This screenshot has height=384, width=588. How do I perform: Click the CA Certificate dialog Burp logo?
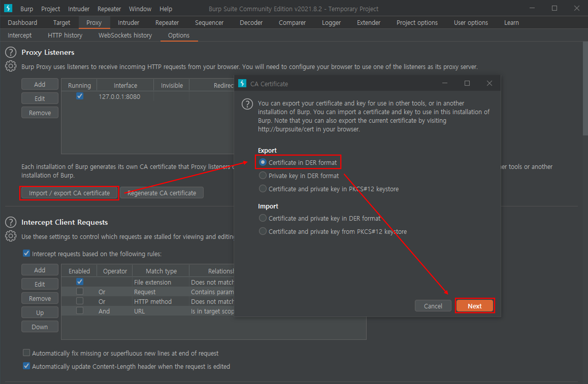coord(242,83)
